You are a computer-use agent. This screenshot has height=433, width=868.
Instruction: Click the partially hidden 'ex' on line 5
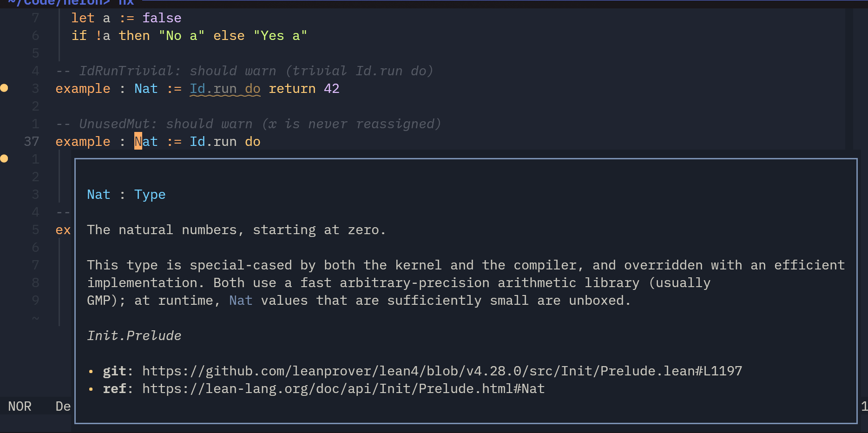[x=63, y=230]
